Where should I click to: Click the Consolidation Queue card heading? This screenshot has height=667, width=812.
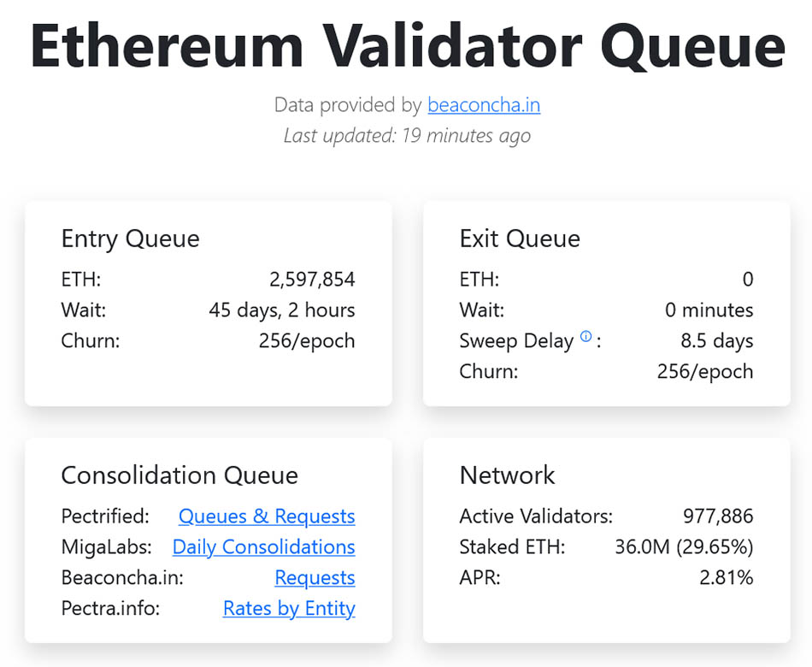pyautogui.click(x=179, y=475)
